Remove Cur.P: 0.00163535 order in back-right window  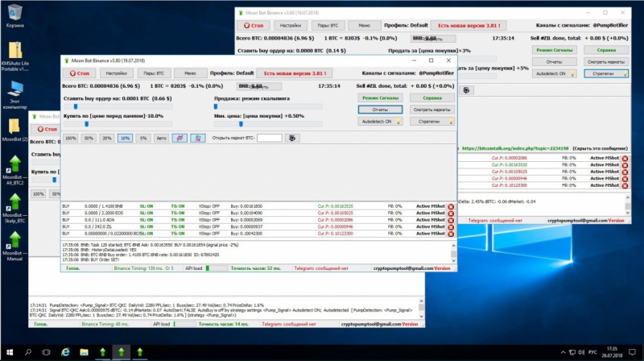click(625, 165)
